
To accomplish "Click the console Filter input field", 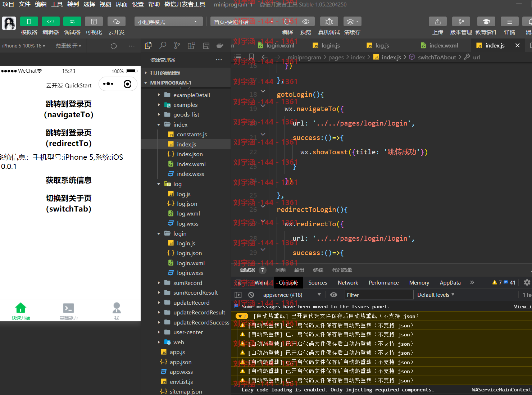I will (379, 295).
